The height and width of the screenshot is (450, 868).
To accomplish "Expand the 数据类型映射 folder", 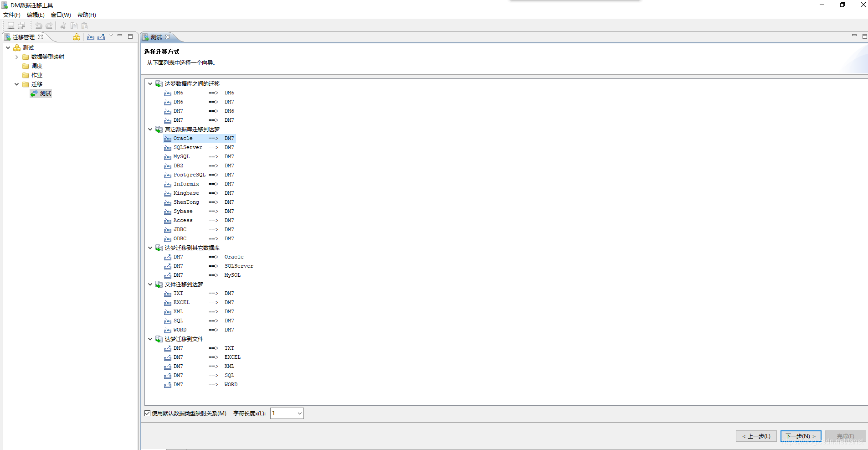I will tap(17, 57).
